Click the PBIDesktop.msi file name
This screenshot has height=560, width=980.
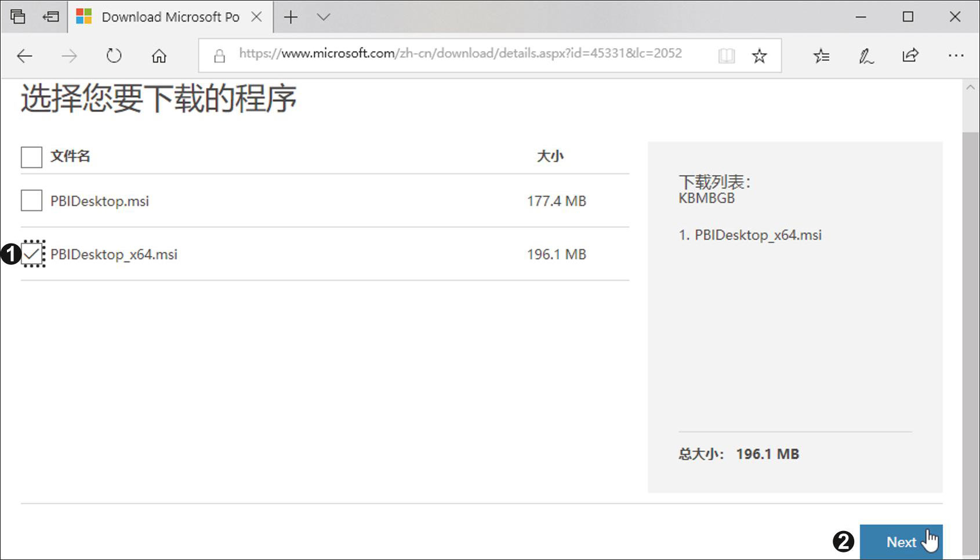[x=100, y=201]
